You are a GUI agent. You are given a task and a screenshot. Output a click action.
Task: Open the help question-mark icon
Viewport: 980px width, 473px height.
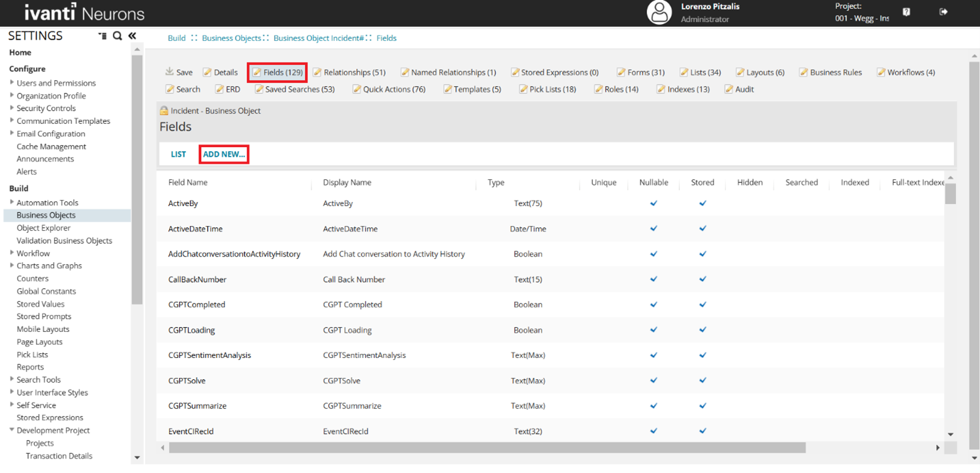point(906,12)
